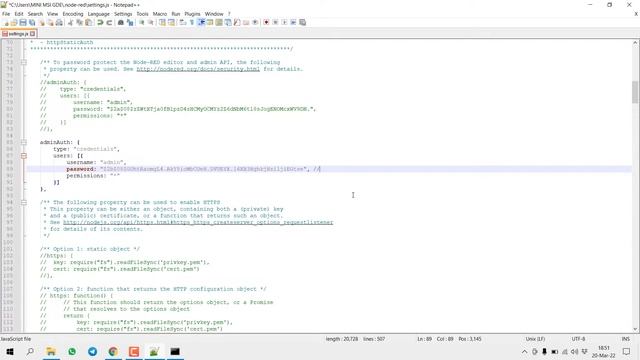Close the settings.js tab with its X
640x360 pixels.
33,34
